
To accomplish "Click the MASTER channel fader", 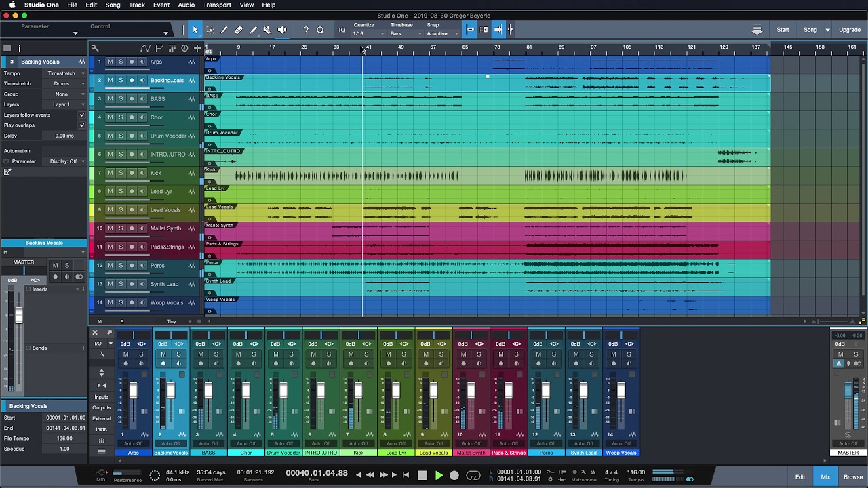I will (848, 390).
